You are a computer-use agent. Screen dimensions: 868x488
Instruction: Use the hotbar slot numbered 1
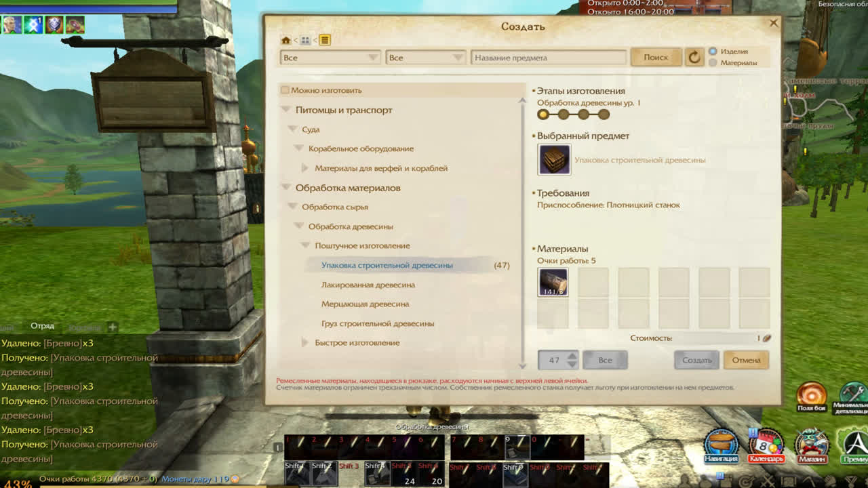[x=297, y=447]
